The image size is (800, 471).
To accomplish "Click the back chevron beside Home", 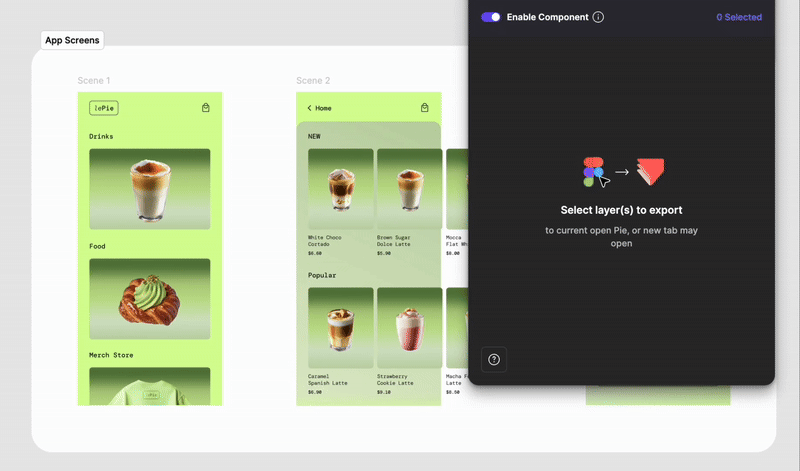I will pos(309,108).
